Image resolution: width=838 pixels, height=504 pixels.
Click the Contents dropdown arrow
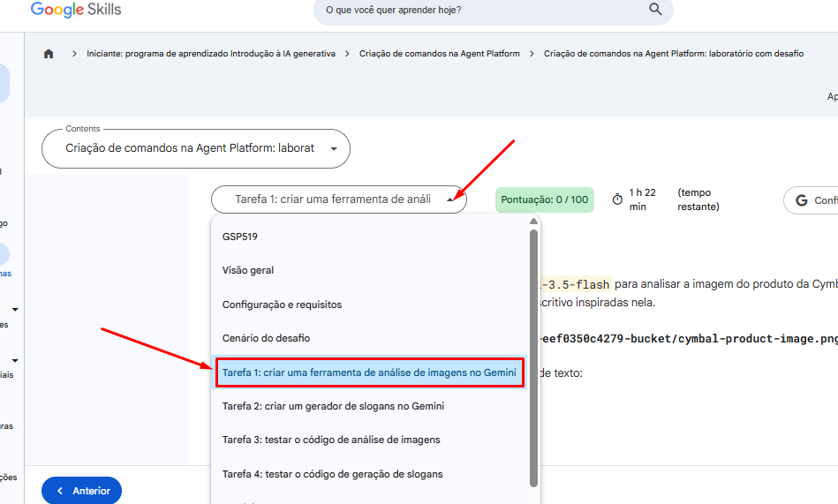point(334,149)
